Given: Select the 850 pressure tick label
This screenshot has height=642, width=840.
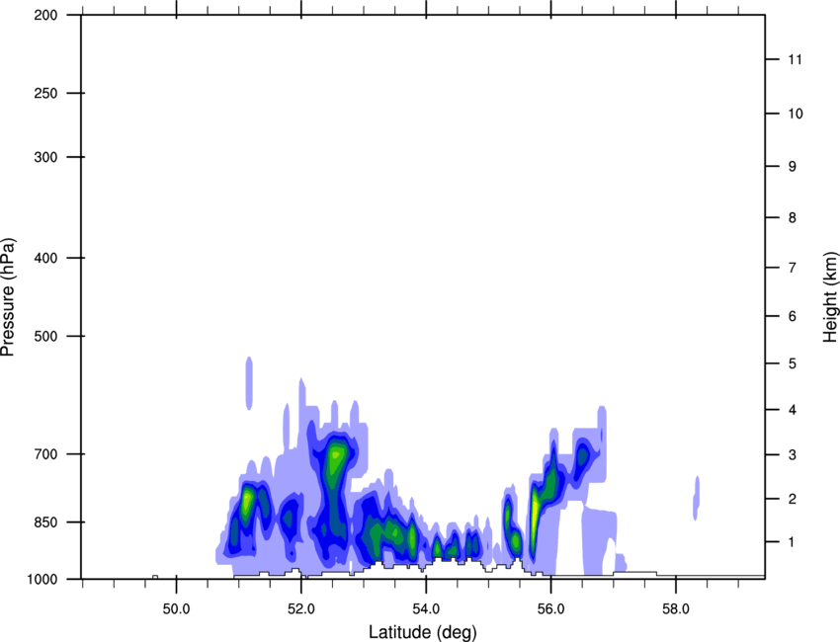Looking at the screenshot, I should pyautogui.click(x=45, y=522).
